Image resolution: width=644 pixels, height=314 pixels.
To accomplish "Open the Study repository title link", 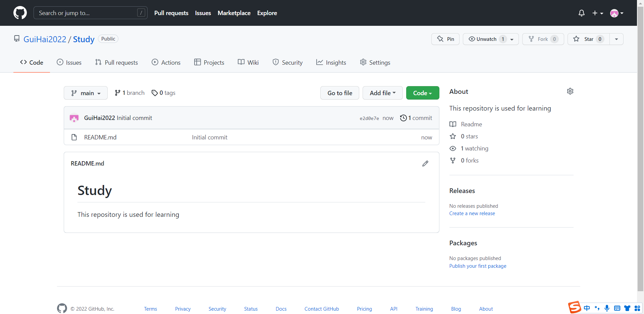I will (84, 39).
